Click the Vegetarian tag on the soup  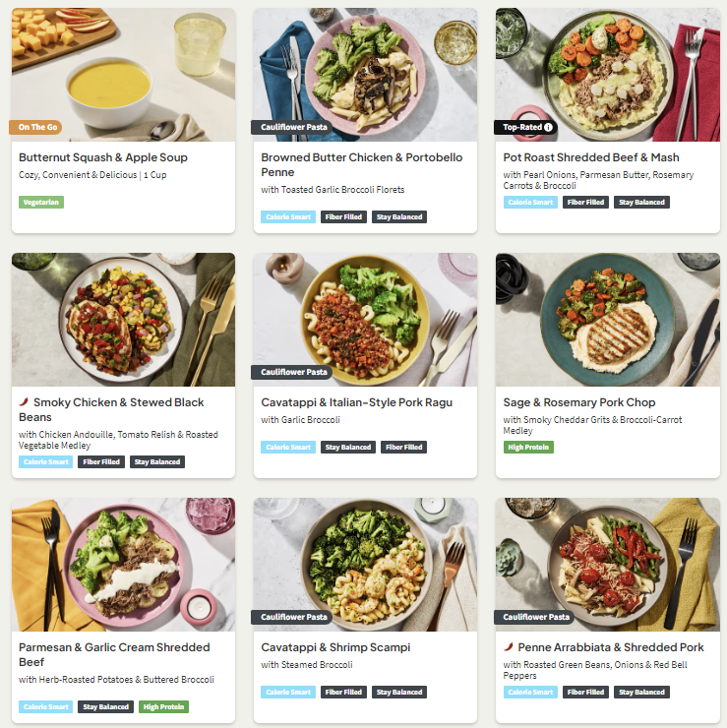pyautogui.click(x=41, y=203)
